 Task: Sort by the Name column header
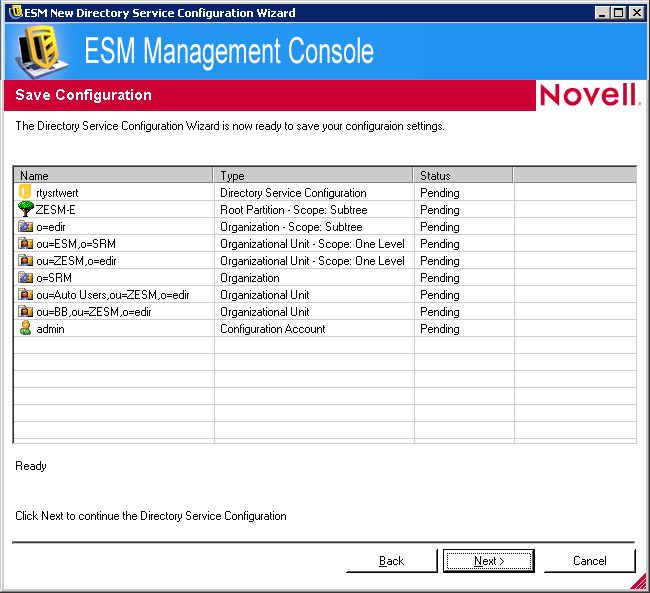(113, 175)
